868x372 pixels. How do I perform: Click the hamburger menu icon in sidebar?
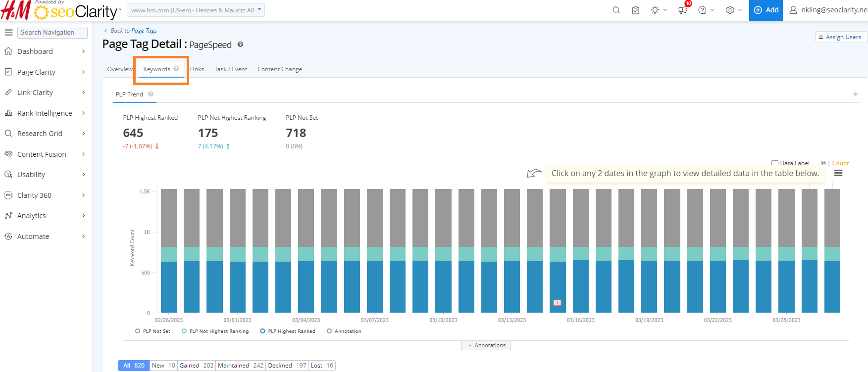point(8,32)
